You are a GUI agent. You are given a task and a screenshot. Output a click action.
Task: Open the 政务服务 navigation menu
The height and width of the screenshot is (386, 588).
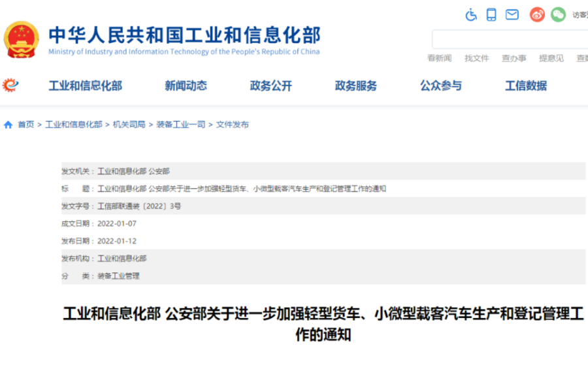(356, 86)
